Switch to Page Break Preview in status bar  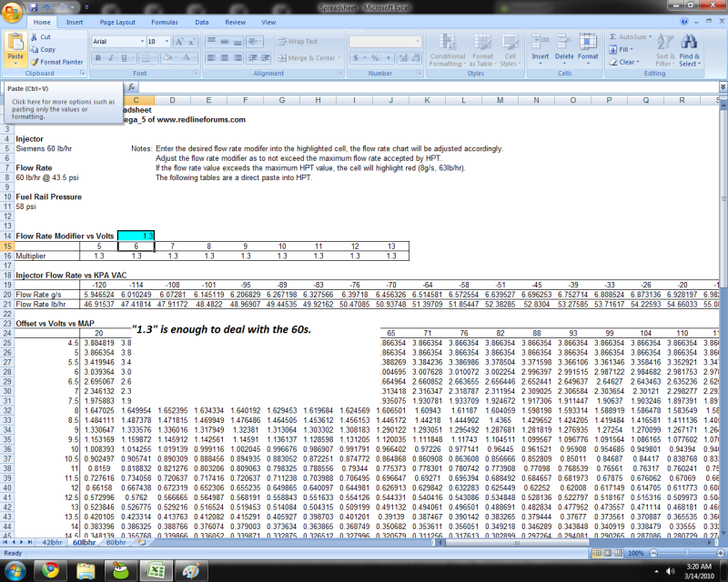619,553
